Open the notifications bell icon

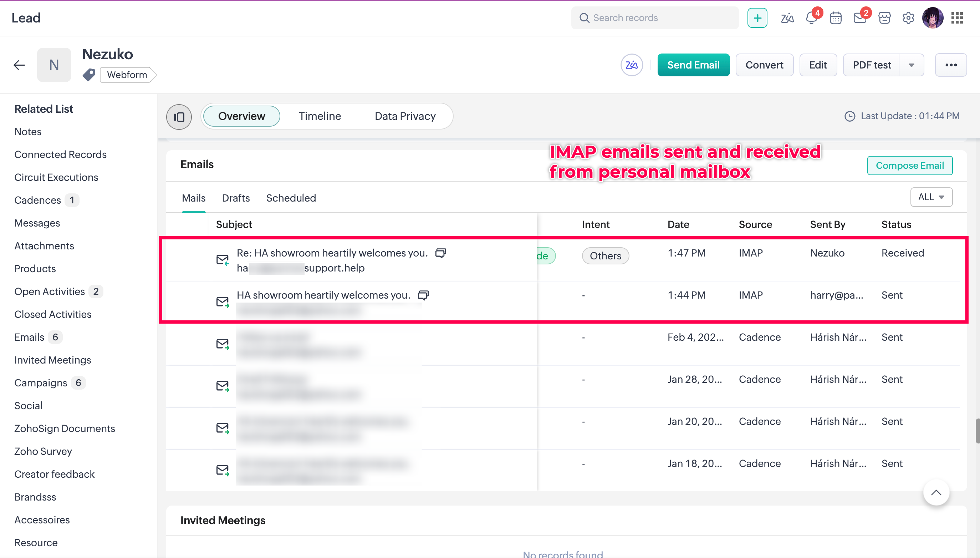[x=811, y=18]
